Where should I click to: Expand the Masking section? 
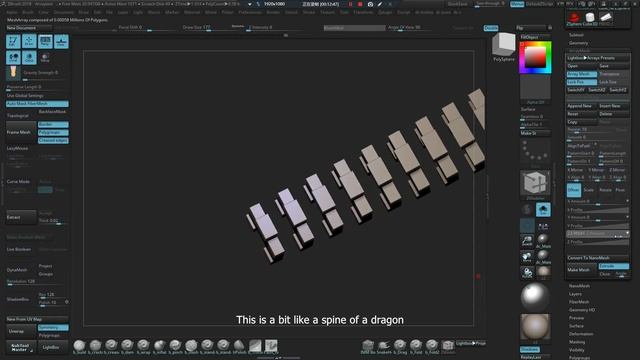577,342
